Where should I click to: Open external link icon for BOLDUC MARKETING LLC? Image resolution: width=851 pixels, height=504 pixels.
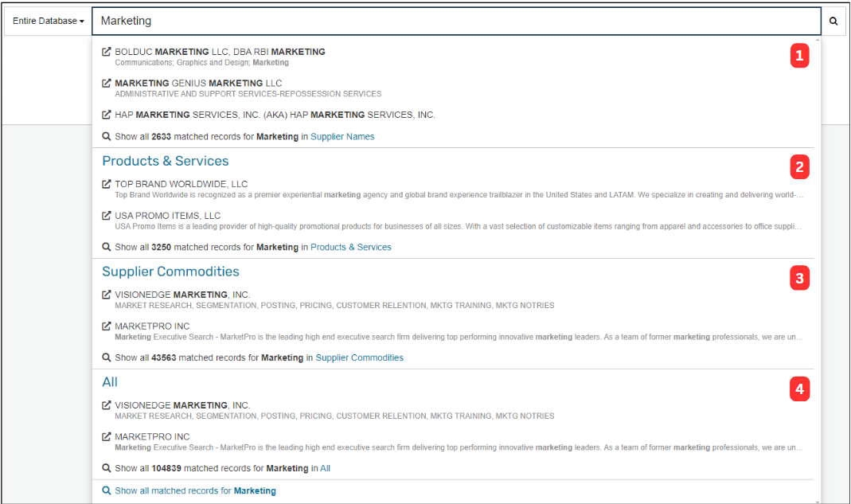(107, 52)
